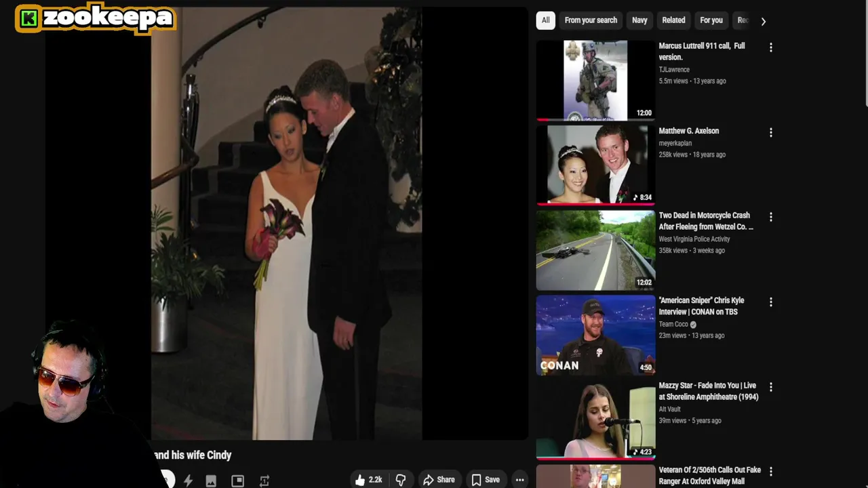The width and height of the screenshot is (868, 488).
Task: Click the 12:00 duration badge on Luttrell thumbnail
Action: [x=644, y=113]
